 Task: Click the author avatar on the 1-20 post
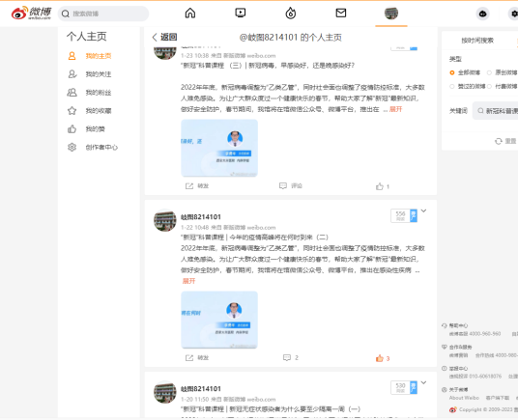[x=165, y=392]
